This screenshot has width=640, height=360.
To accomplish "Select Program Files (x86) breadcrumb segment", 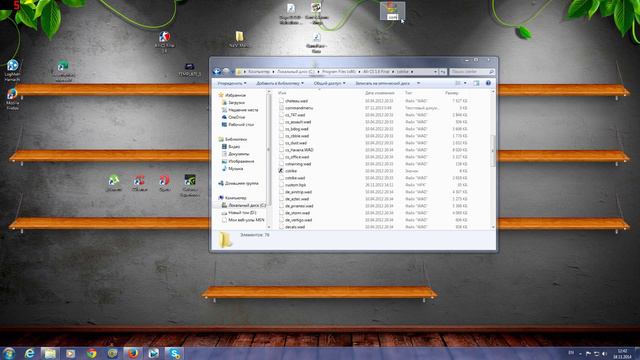I will pyautogui.click(x=339, y=71).
